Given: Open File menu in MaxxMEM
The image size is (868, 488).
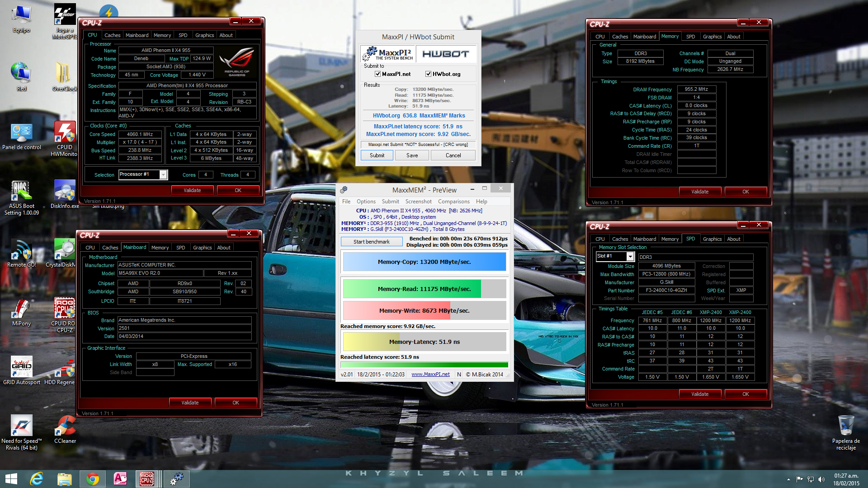Looking at the screenshot, I should (x=346, y=202).
